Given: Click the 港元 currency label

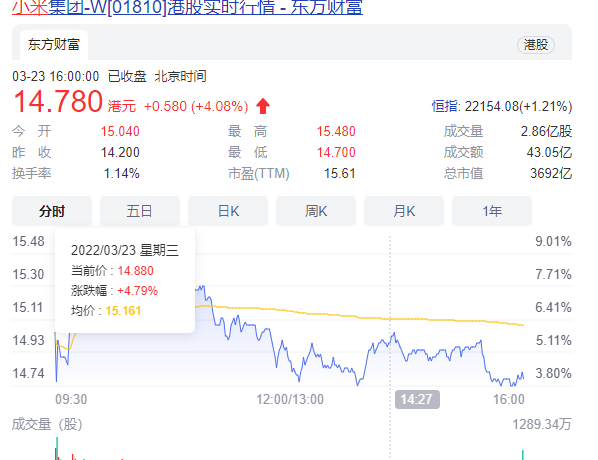Looking at the screenshot, I should (122, 106).
